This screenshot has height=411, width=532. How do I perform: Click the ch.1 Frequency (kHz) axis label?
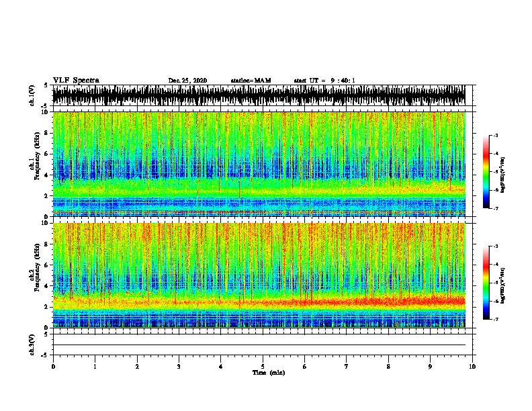point(35,156)
